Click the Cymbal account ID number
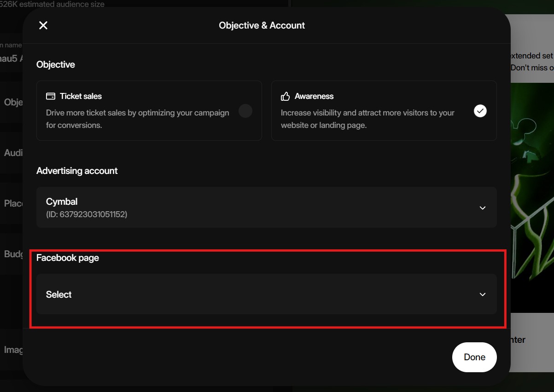 (x=87, y=214)
